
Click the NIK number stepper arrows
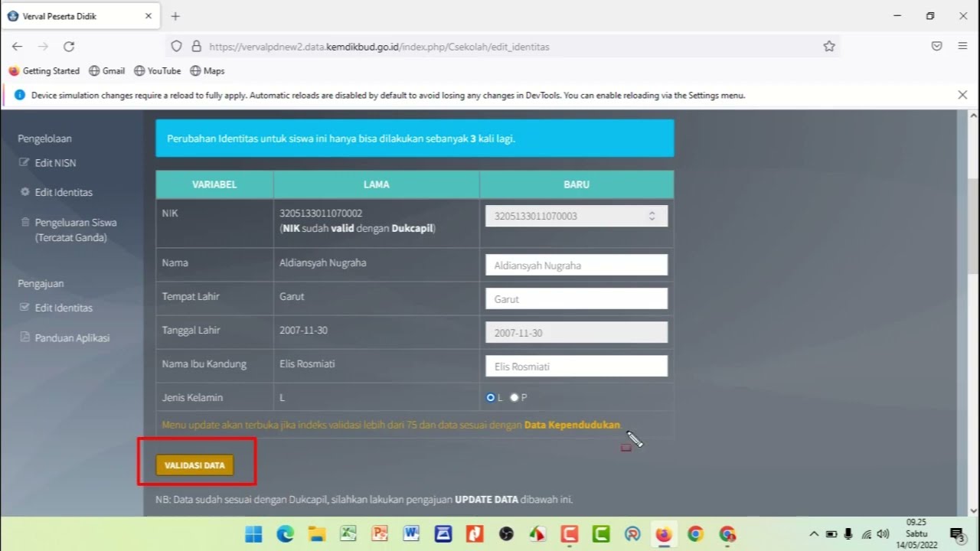tap(652, 216)
